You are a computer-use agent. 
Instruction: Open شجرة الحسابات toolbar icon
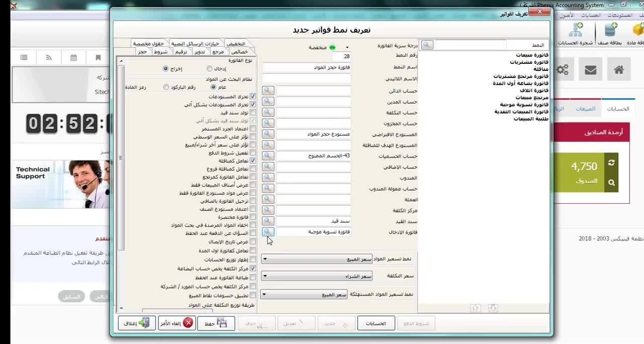[x=575, y=34]
